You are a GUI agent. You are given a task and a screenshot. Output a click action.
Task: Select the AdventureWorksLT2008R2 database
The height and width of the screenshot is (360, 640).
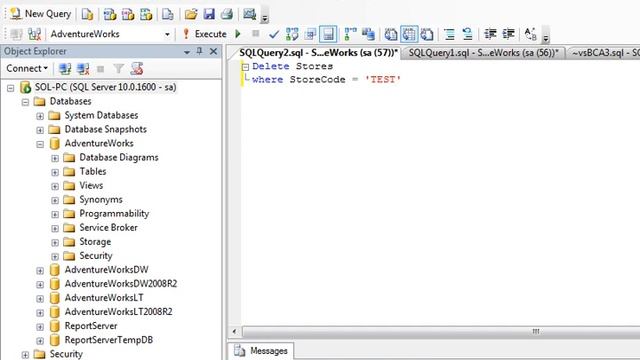coord(118,312)
